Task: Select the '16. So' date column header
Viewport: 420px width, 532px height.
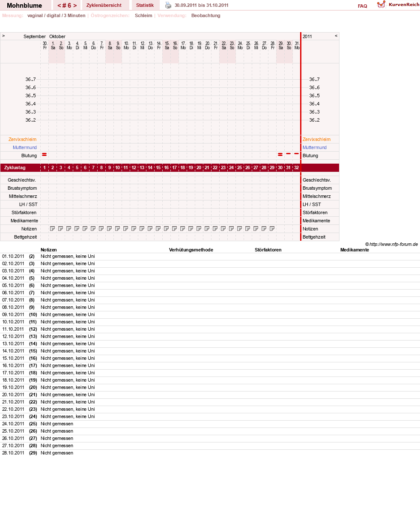Action: pyautogui.click(x=175, y=45)
